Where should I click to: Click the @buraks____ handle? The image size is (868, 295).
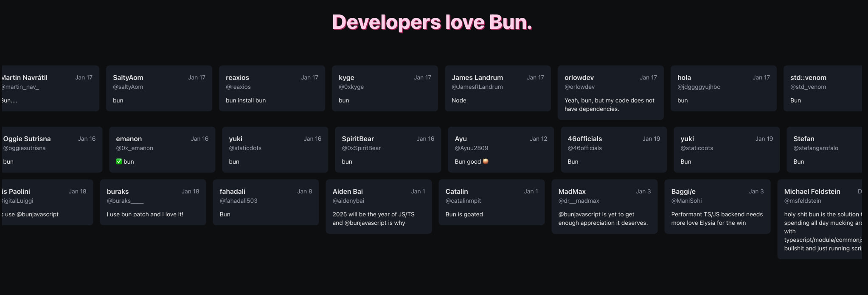point(125,201)
